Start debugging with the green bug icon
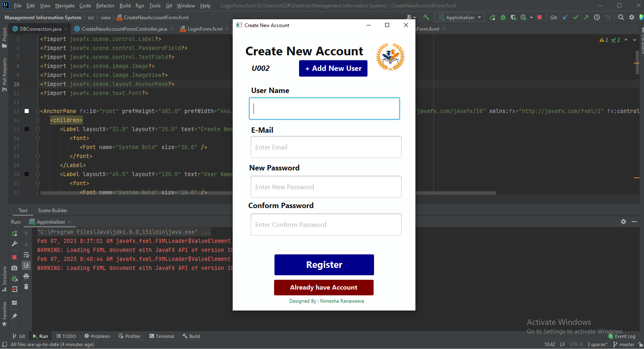Viewport: 644px width, 349px height. tap(503, 17)
